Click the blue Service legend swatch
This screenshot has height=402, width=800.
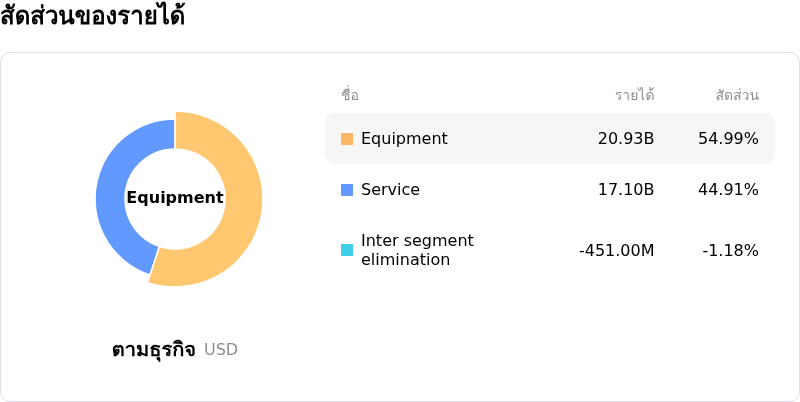pos(347,190)
